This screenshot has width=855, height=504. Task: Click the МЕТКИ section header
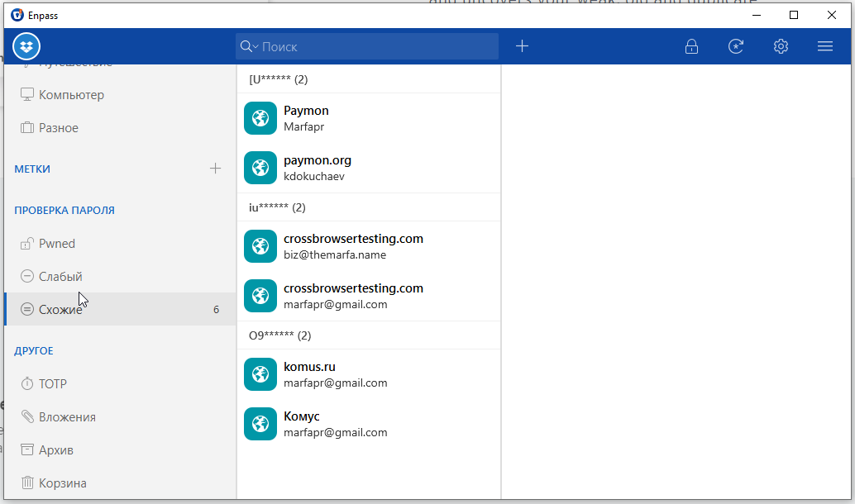tap(32, 169)
